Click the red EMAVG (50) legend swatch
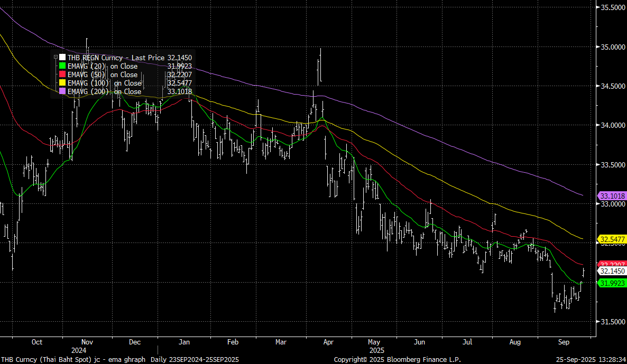The width and height of the screenshot is (627, 364). coord(62,74)
